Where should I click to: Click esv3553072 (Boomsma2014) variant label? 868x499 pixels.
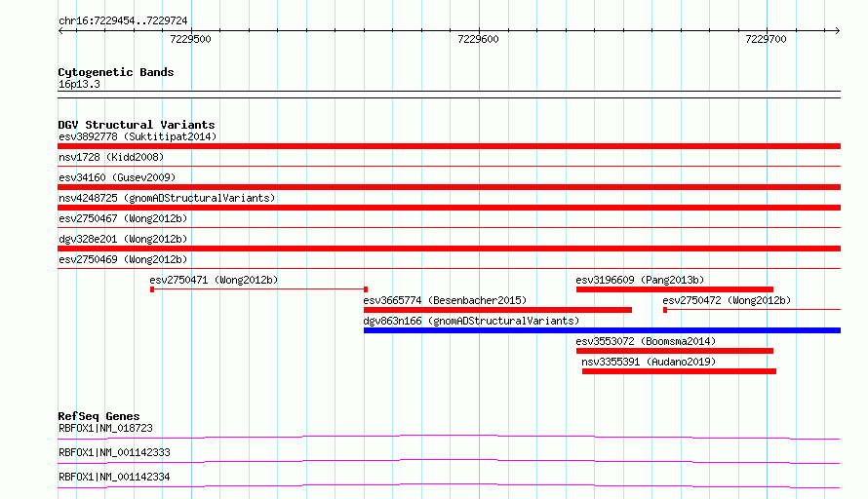click(646, 341)
